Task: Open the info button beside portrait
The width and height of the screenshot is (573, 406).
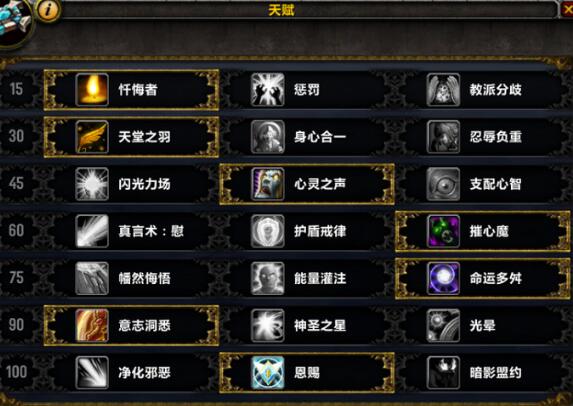Action: coord(48,10)
